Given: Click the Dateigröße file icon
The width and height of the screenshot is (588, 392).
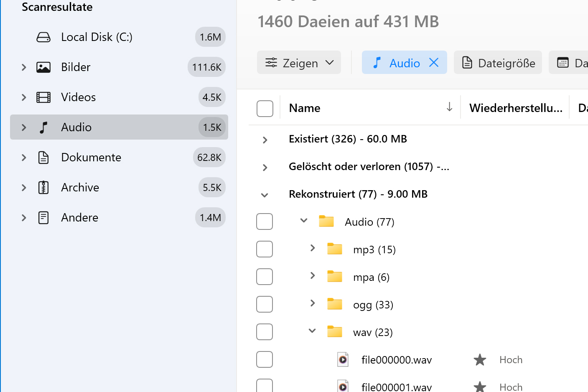Looking at the screenshot, I should (x=467, y=63).
